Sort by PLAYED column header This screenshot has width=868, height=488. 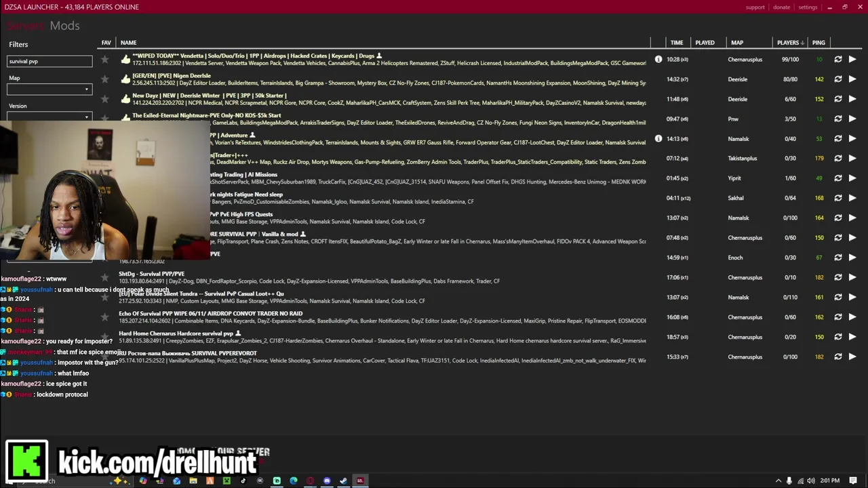coord(705,43)
